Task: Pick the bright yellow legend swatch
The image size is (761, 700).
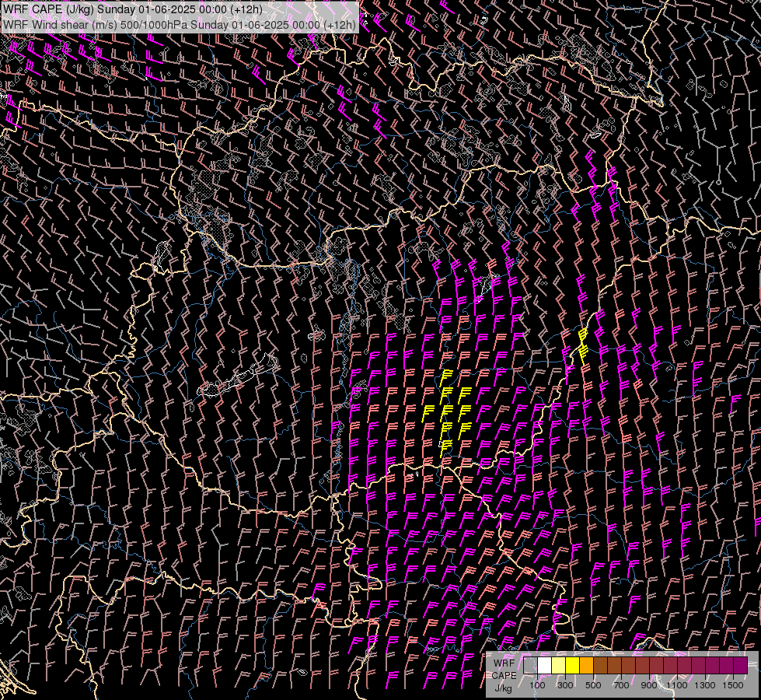Action: 572,665
